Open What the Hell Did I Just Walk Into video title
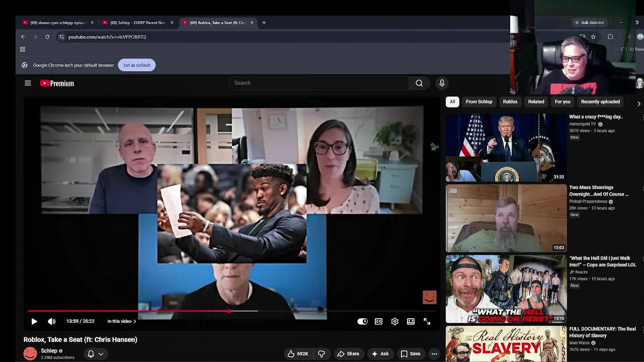Image resolution: width=644 pixels, height=362 pixels. click(603, 261)
